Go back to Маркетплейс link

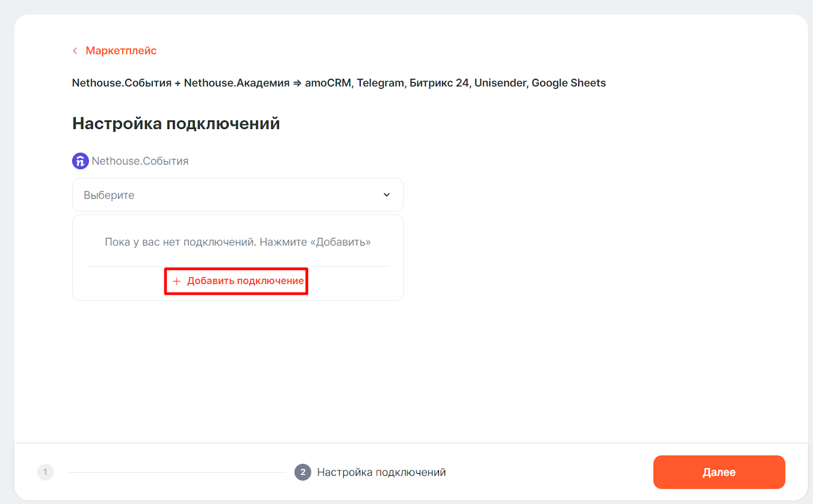click(x=121, y=51)
